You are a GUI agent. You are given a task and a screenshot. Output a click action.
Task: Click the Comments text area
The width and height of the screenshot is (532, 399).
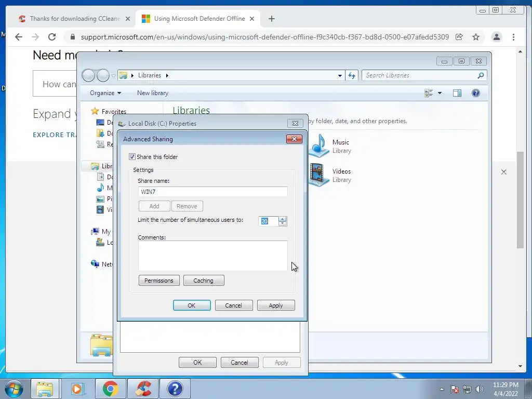pyautogui.click(x=212, y=256)
